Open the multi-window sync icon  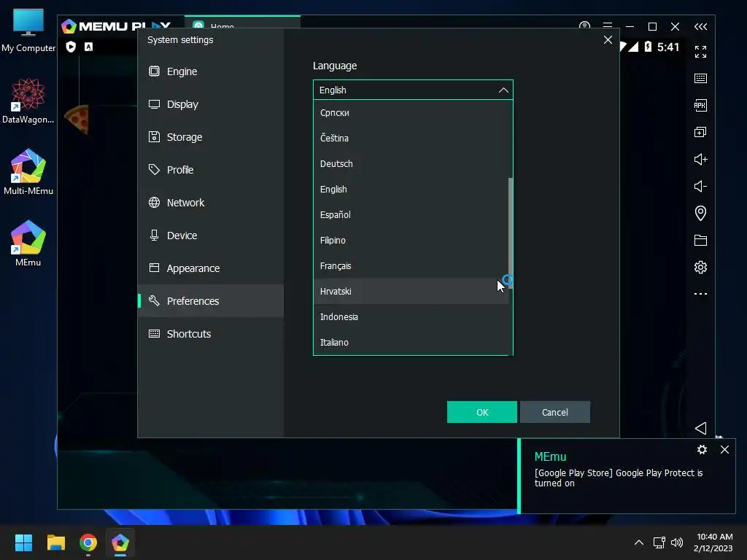[x=700, y=133]
